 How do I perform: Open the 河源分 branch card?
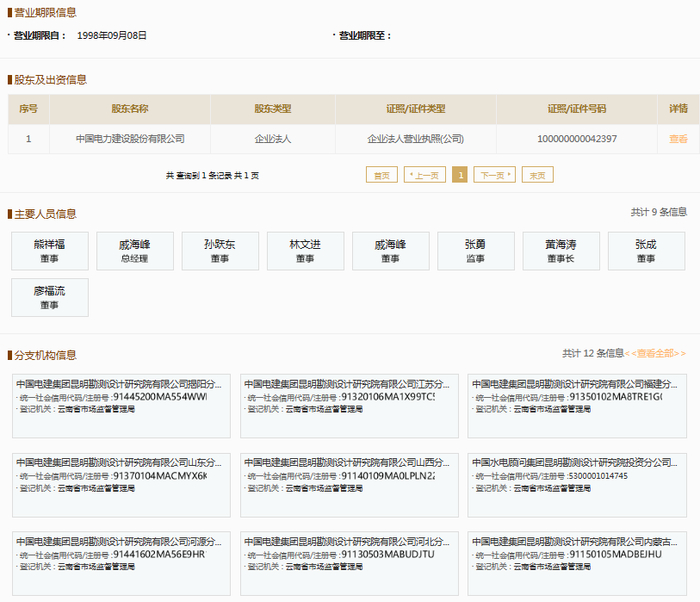click(x=121, y=564)
